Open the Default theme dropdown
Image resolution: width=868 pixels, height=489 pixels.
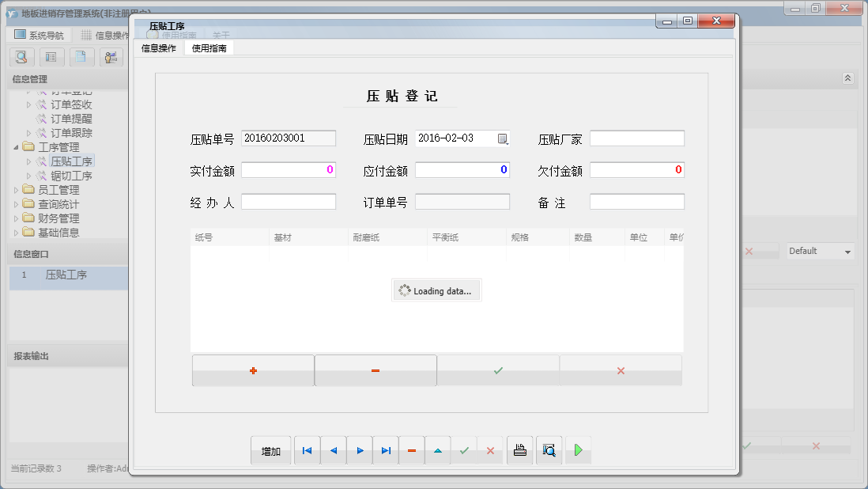point(820,251)
